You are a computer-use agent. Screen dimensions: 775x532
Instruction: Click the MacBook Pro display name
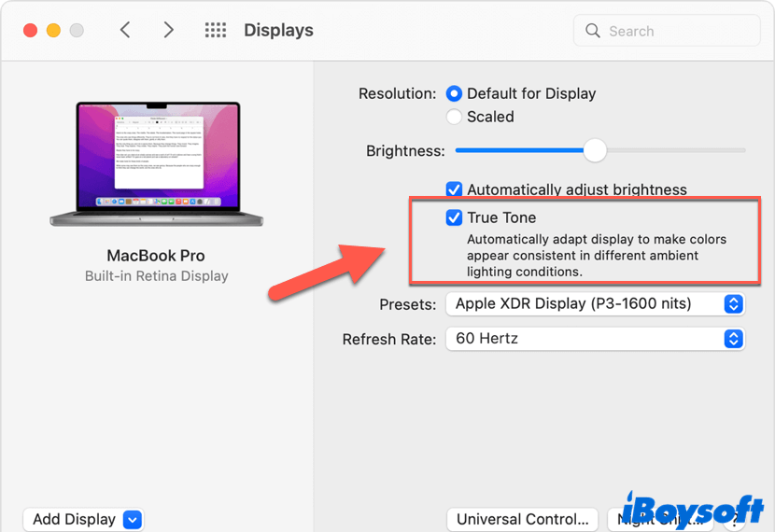click(156, 256)
